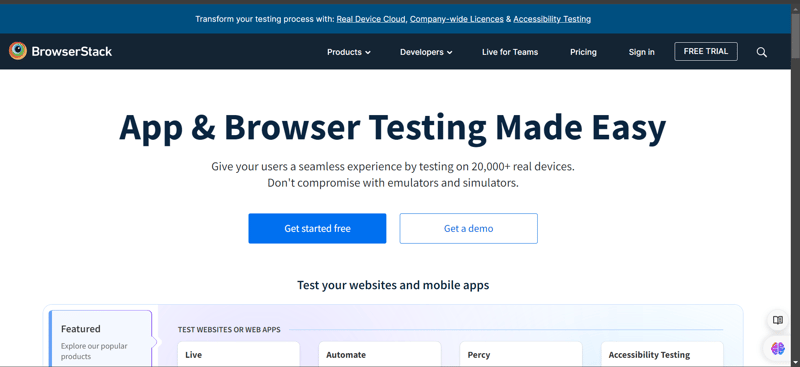Screen dimensions: 800x367
Task: Click the Get a demo button
Action: point(468,228)
